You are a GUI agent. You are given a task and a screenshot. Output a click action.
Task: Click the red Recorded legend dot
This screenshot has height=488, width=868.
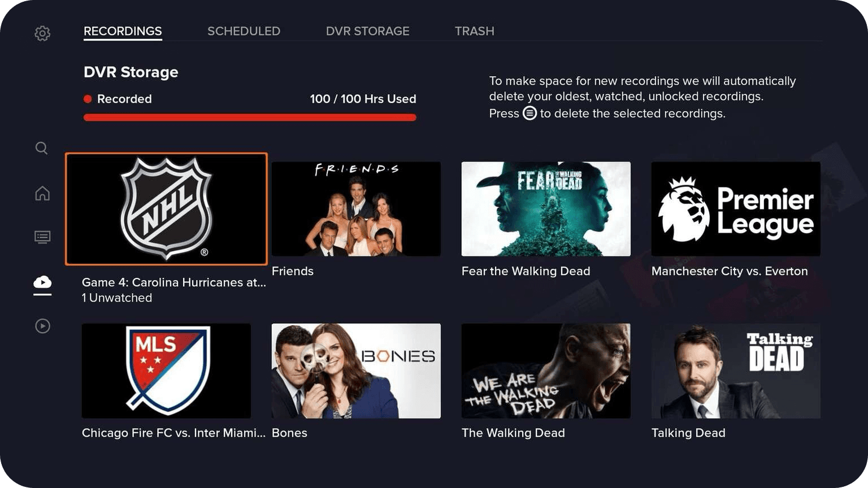coord(88,99)
